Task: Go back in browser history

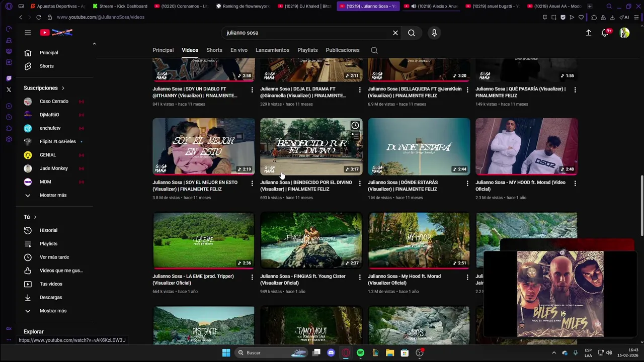Action: (21, 17)
